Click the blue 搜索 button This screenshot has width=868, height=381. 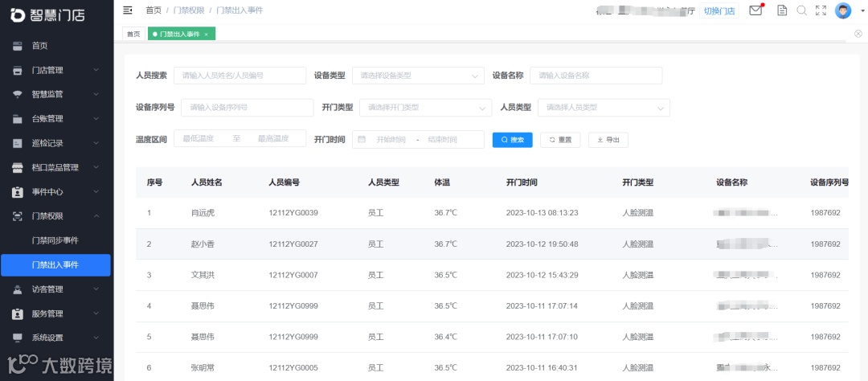(x=513, y=140)
